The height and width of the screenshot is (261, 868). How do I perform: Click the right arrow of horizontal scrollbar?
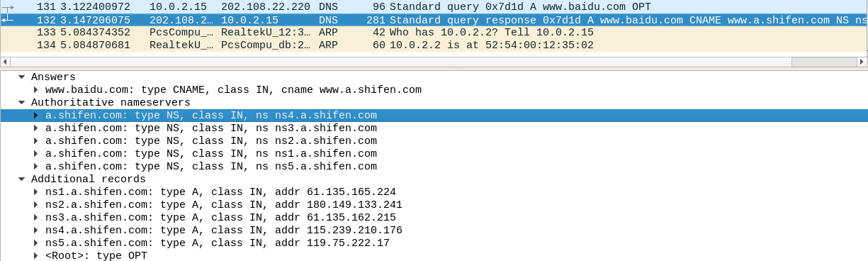coord(862,62)
